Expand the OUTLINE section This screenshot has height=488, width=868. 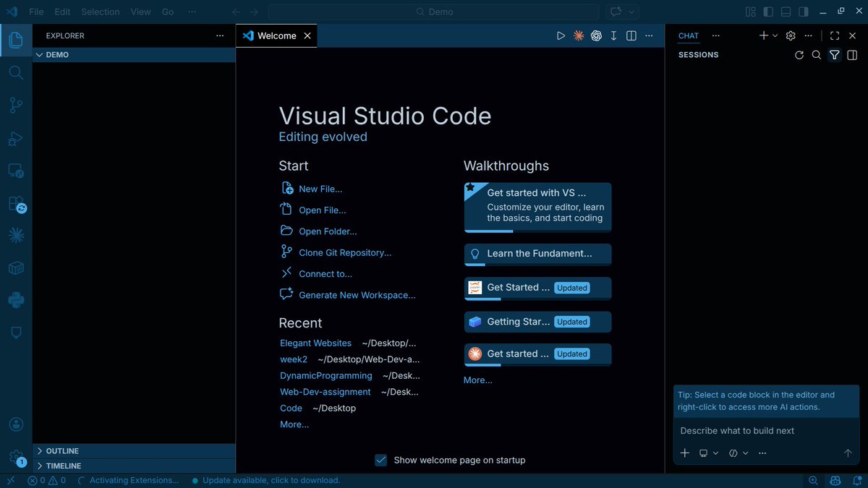coord(134,450)
